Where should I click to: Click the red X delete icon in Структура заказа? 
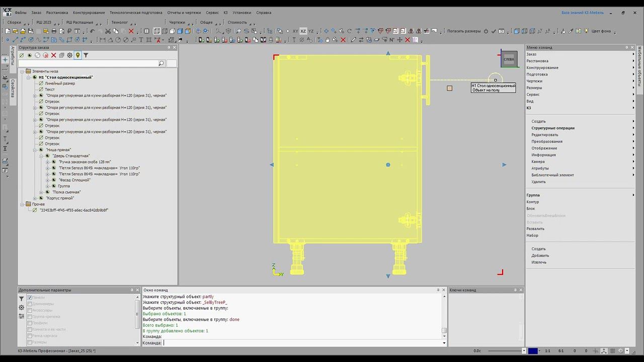(54, 55)
